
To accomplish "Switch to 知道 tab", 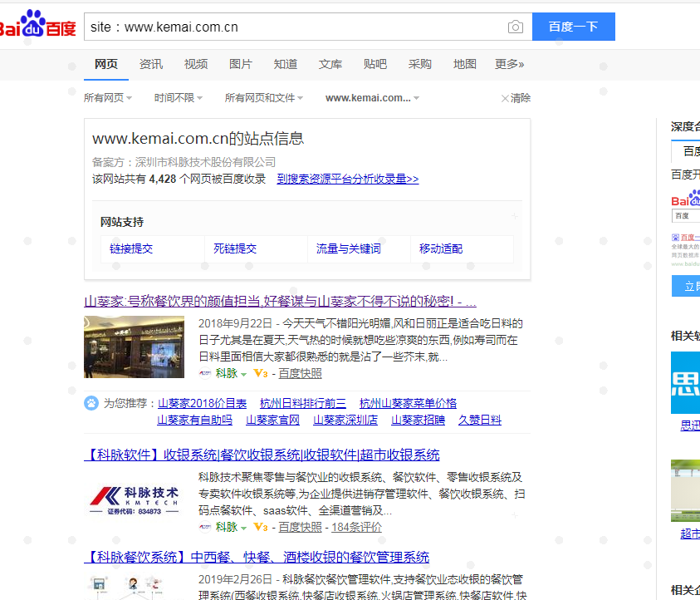I will [286, 64].
